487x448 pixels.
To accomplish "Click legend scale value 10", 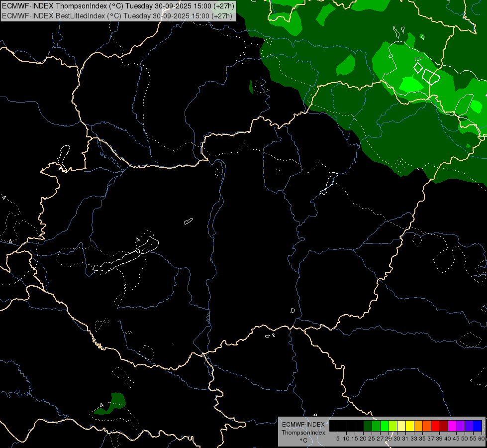I will tap(346, 439).
